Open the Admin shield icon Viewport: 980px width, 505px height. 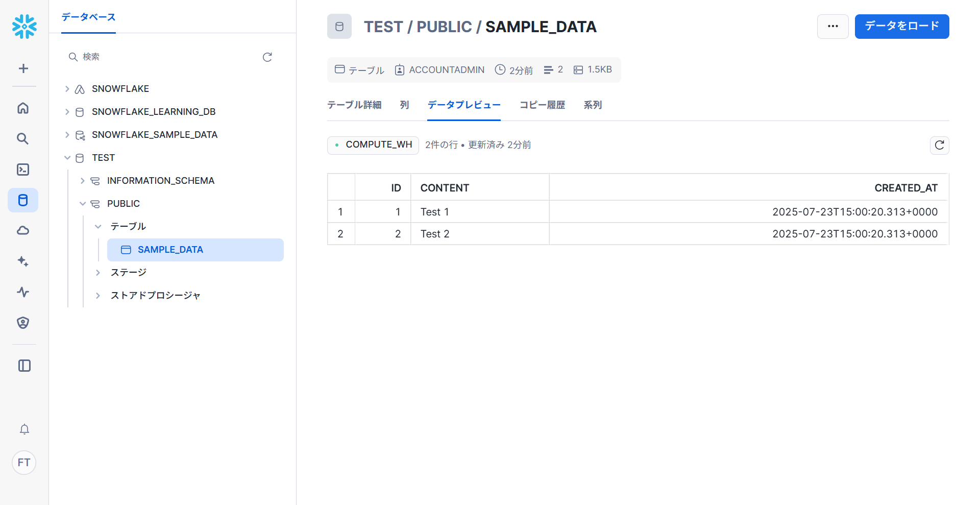click(x=23, y=323)
